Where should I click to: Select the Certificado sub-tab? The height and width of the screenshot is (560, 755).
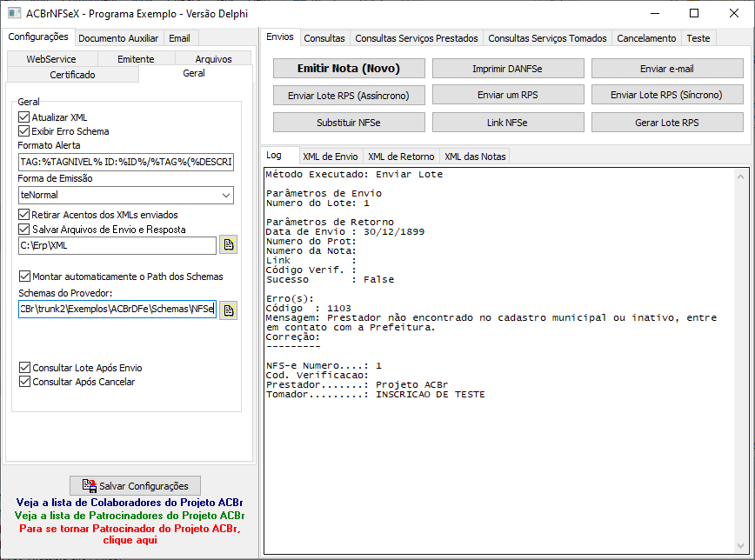(x=73, y=75)
